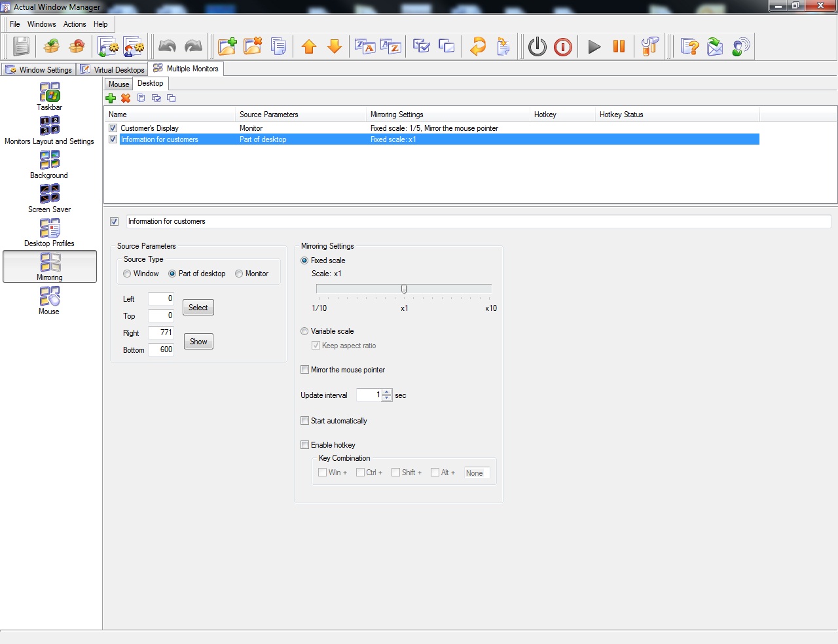Click the new-folder icon with green plus

tap(227, 46)
